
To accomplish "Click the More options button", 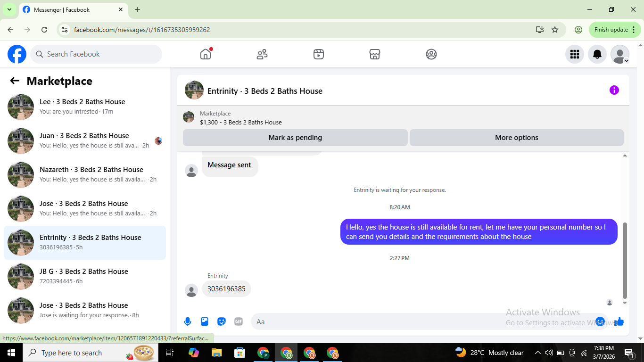I will [x=517, y=138].
